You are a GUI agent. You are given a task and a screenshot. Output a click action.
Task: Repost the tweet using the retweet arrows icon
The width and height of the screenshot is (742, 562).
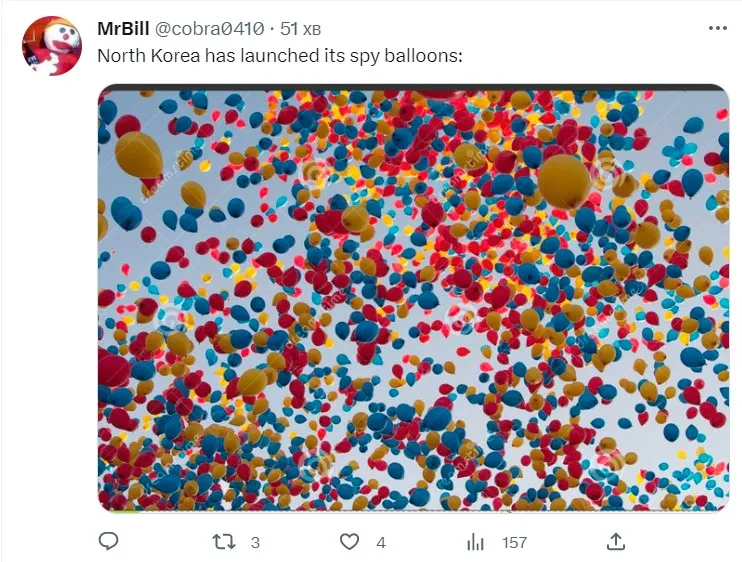point(226,541)
